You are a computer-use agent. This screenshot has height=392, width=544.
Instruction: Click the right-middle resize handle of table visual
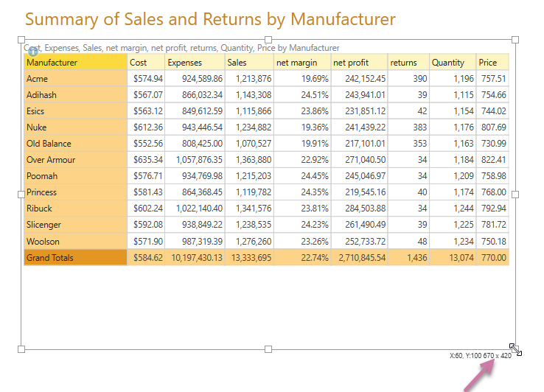(x=515, y=195)
